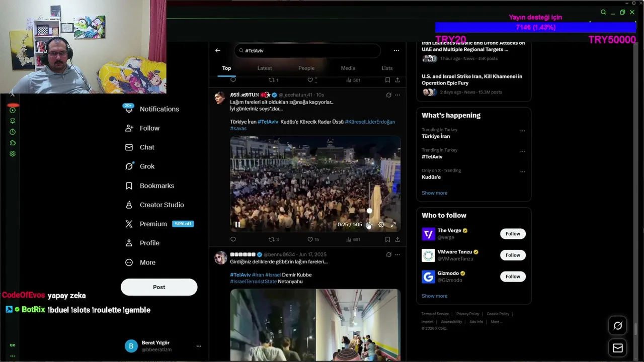Viewport: 644px width, 362px height.
Task: Switch to the Media tab
Action: (348, 68)
